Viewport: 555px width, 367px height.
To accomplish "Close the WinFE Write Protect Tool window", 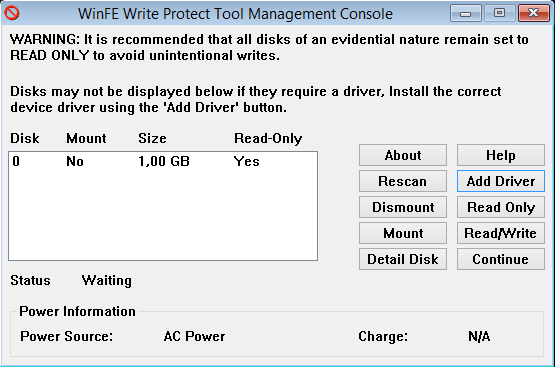I will pos(533,13).
